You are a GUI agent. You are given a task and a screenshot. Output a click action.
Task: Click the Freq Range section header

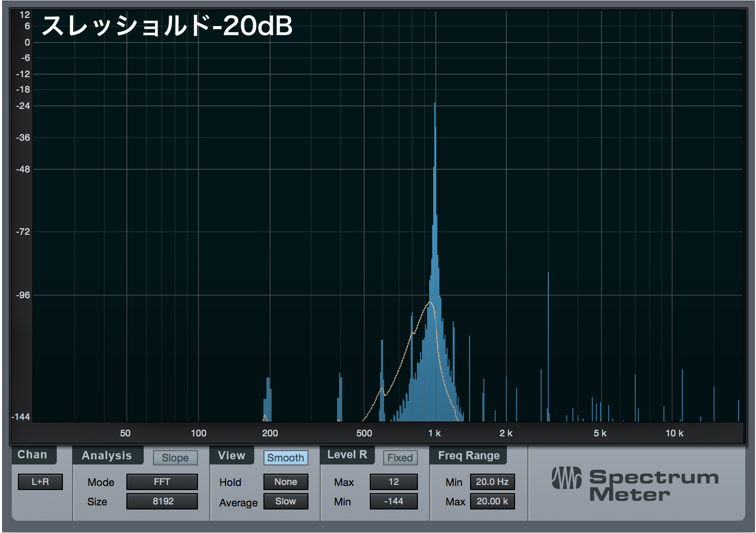point(469,455)
